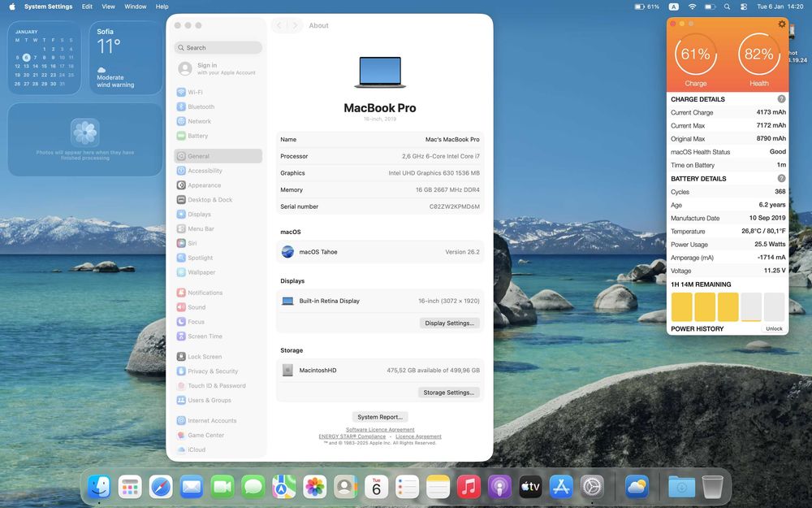This screenshot has height=508, width=812.
Task: Select Touch ID & Password
Action: [218, 385]
